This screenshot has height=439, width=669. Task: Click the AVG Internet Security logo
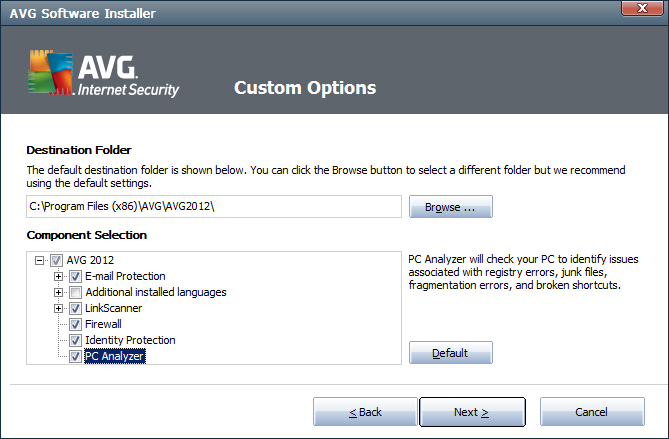coord(104,74)
